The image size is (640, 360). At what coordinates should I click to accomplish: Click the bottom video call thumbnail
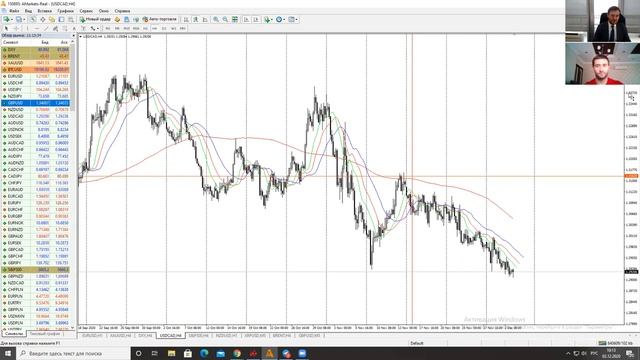pyautogui.click(x=602, y=64)
